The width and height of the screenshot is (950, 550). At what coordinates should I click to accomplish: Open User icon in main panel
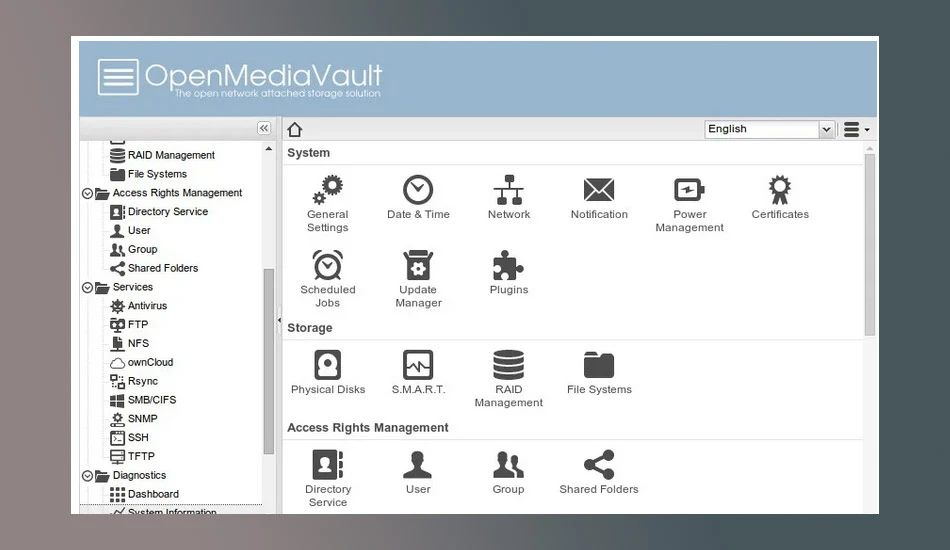[418, 472]
